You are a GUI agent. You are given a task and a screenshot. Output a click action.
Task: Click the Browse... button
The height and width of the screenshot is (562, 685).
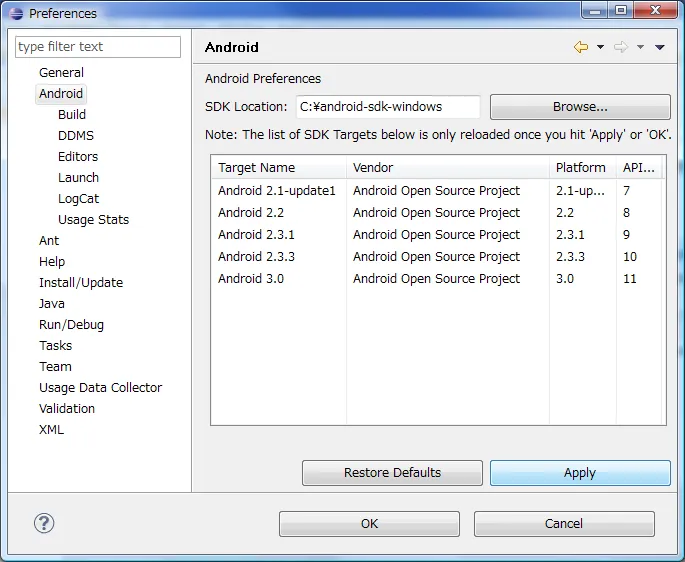580,107
